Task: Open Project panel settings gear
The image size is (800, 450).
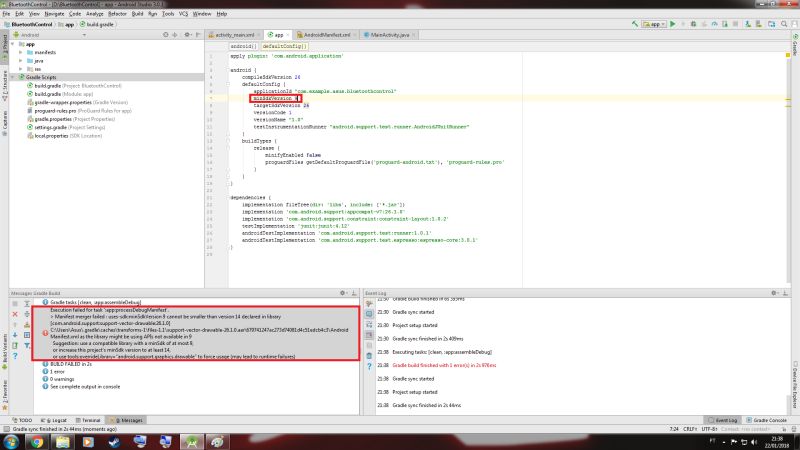Action: coord(187,35)
